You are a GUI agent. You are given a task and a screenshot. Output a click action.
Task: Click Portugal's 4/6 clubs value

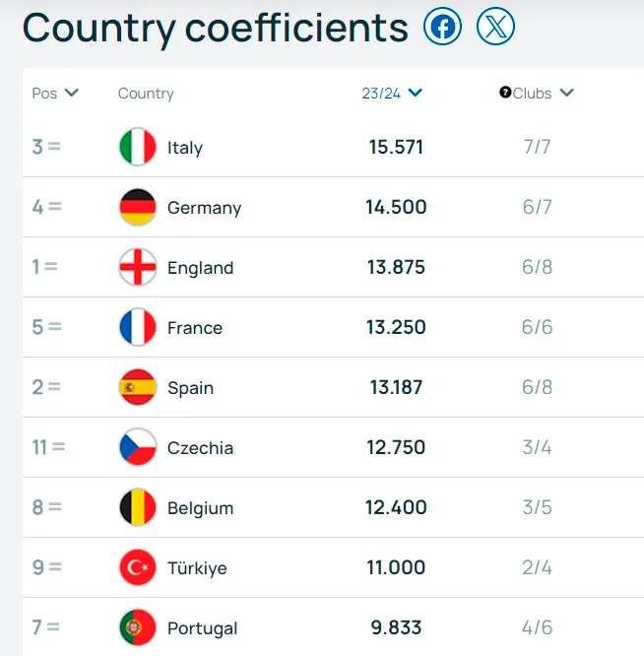point(537,628)
